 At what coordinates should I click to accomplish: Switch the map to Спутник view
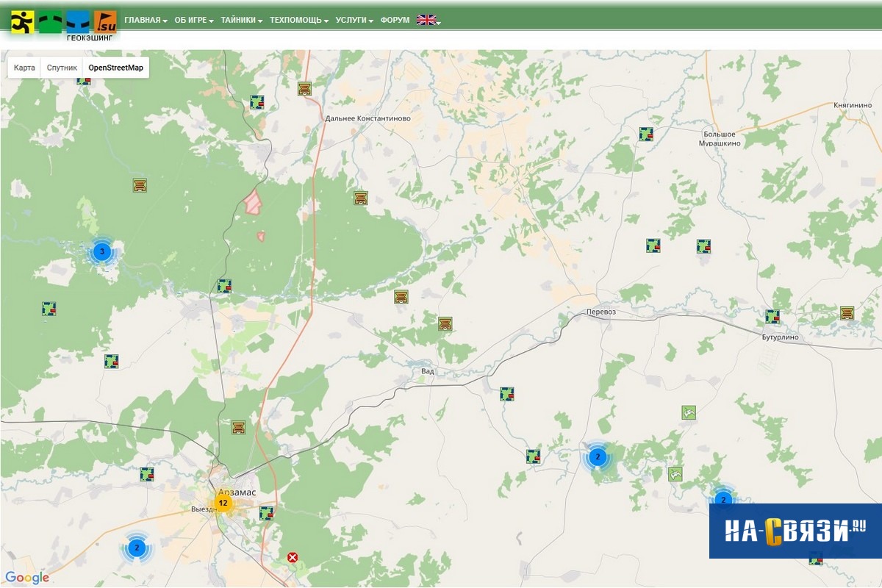(62, 68)
